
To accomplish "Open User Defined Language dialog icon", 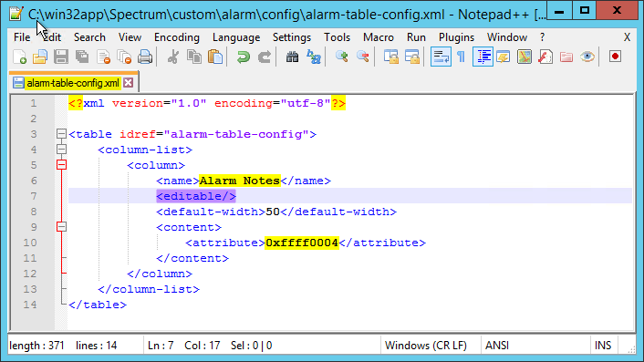I will (x=504, y=57).
